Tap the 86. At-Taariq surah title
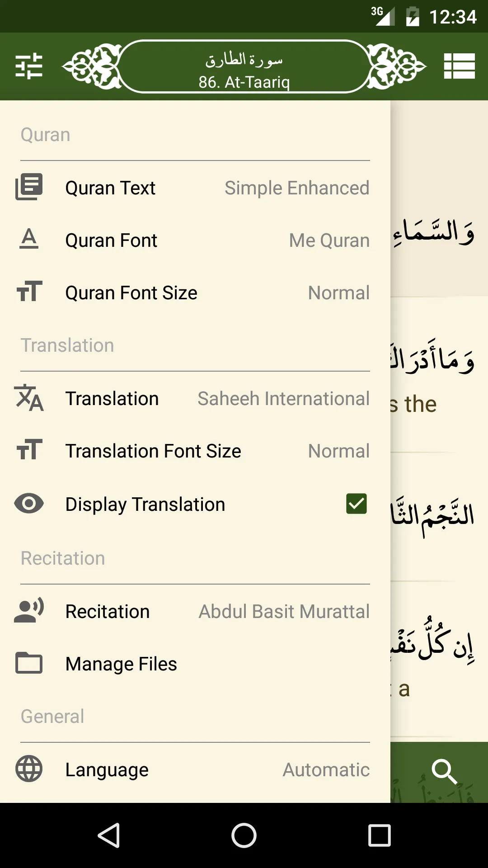This screenshot has height=868, width=488. click(x=244, y=82)
